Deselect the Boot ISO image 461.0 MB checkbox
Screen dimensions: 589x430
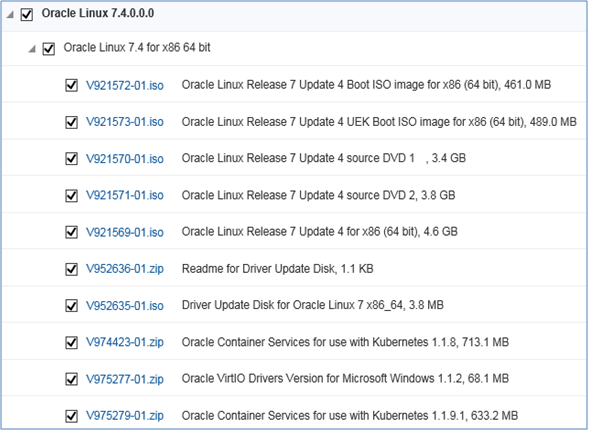71,85
